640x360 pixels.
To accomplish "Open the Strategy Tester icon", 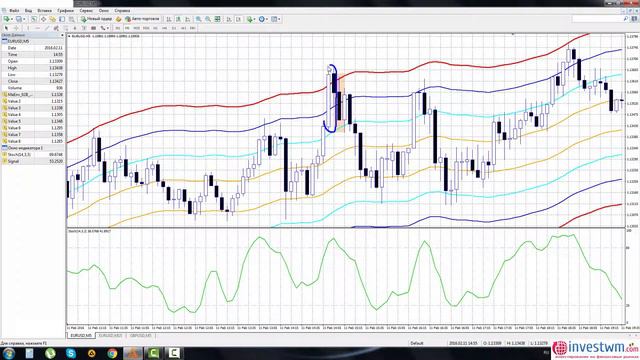I will coord(71,19).
